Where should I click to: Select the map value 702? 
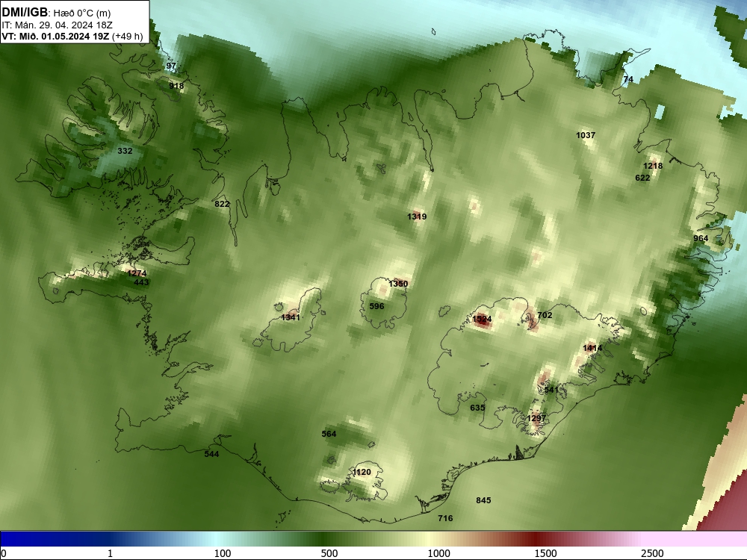pos(545,315)
